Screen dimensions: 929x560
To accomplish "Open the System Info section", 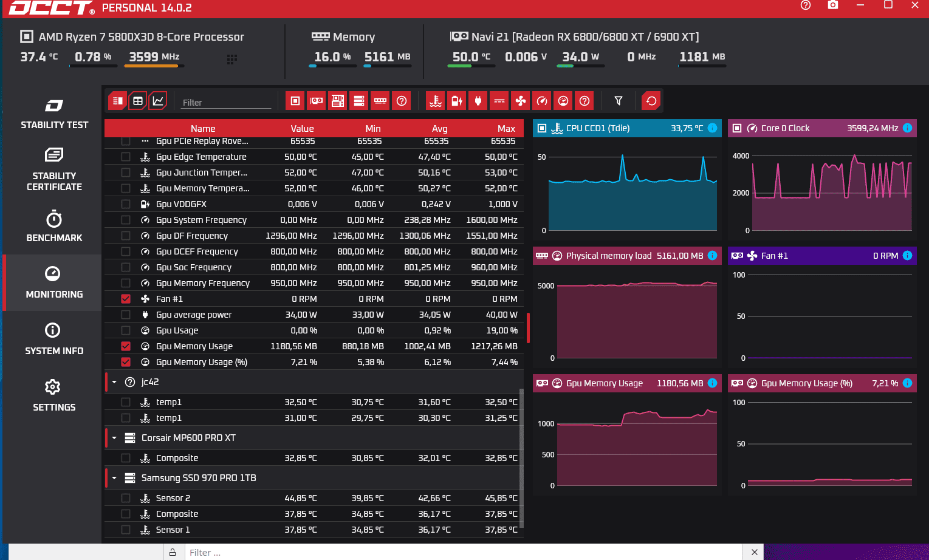I will click(x=53, y=340).
